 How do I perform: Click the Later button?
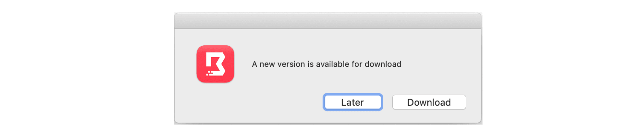(352, 102)
